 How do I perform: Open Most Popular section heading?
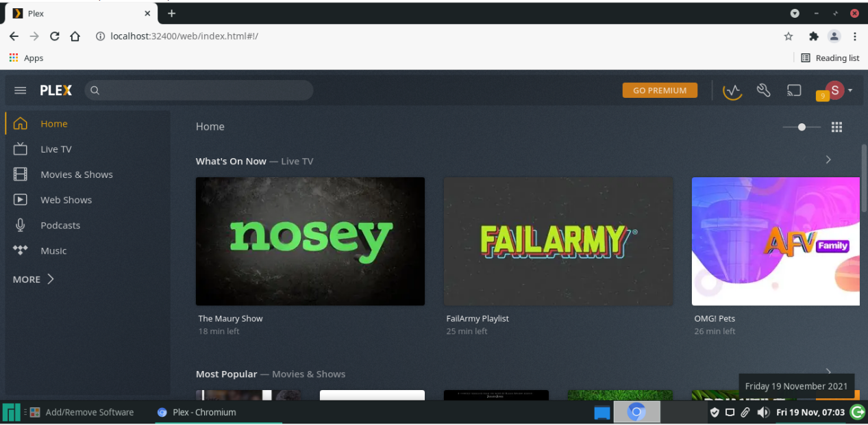[227, 374]
